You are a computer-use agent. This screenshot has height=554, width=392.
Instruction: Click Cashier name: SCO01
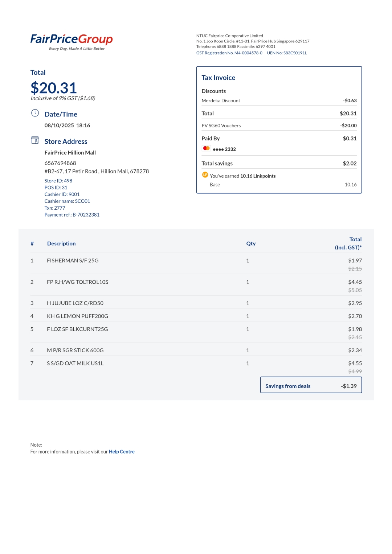tap(67, 201)
